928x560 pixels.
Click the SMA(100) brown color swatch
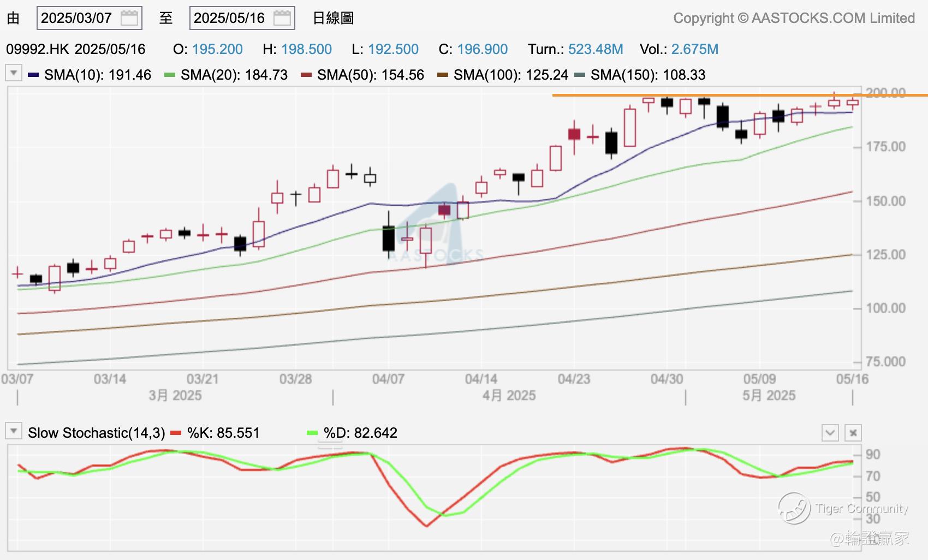(443, 75)
